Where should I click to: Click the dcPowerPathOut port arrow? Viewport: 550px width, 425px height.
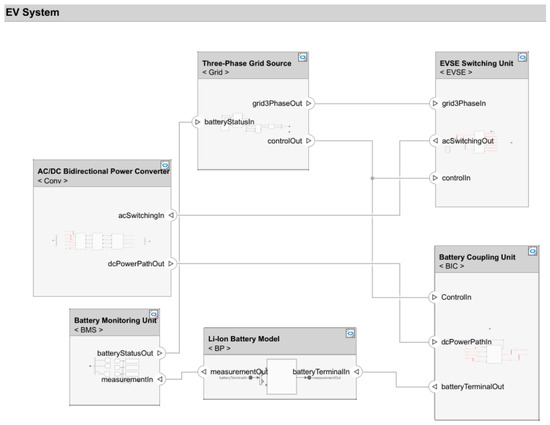coord(171,264)
